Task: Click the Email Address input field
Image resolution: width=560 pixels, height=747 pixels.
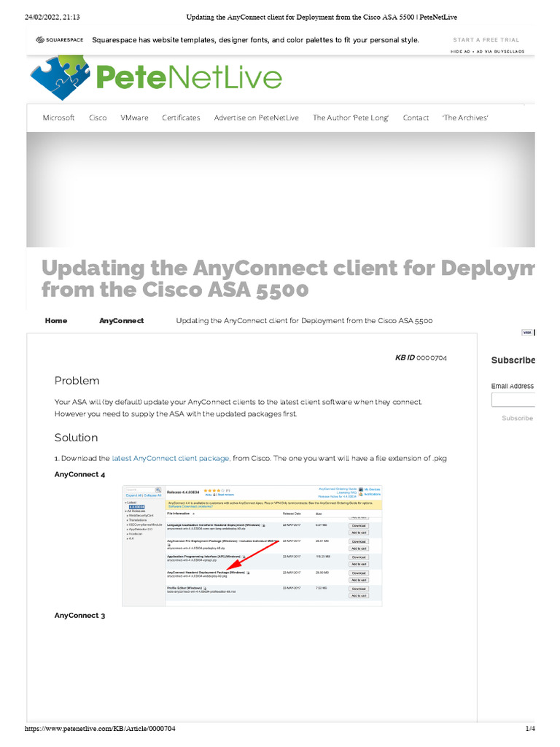Action: 513,400
